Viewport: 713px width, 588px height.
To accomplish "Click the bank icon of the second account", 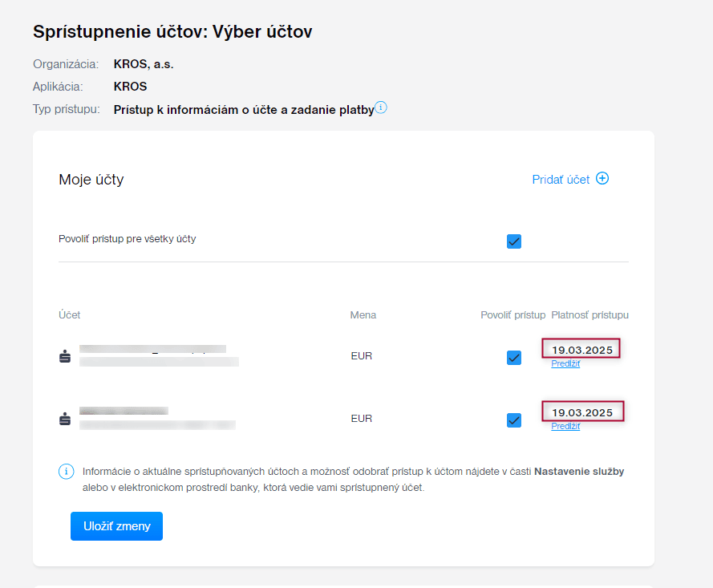I will pyautogui.click(x=66, y=419).
